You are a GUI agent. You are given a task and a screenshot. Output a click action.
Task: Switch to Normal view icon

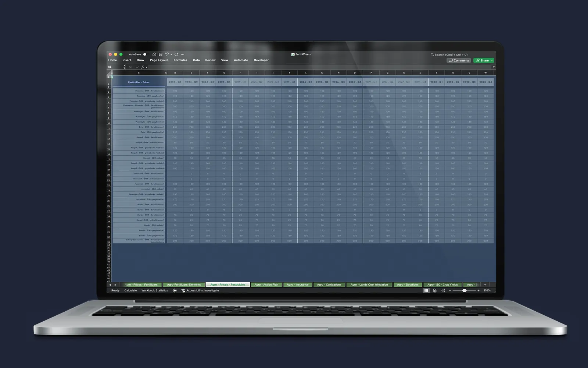coord(426,290)
